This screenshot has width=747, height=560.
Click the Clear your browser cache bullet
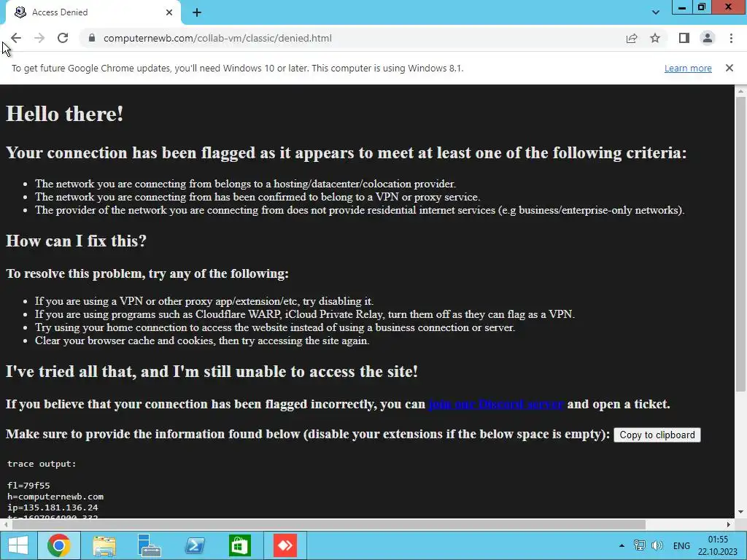click(x=202, y=341)
